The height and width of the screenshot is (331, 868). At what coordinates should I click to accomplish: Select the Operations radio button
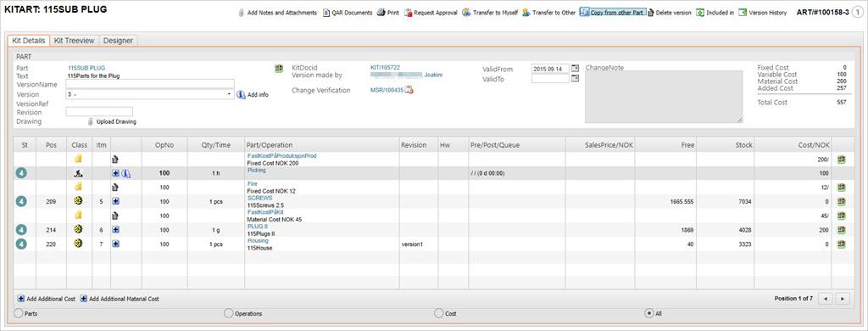pyautogui.click(x=229, y=313)
